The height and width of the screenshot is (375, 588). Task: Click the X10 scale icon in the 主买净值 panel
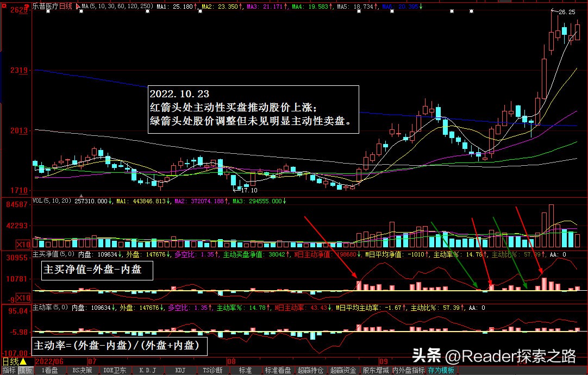23,298
